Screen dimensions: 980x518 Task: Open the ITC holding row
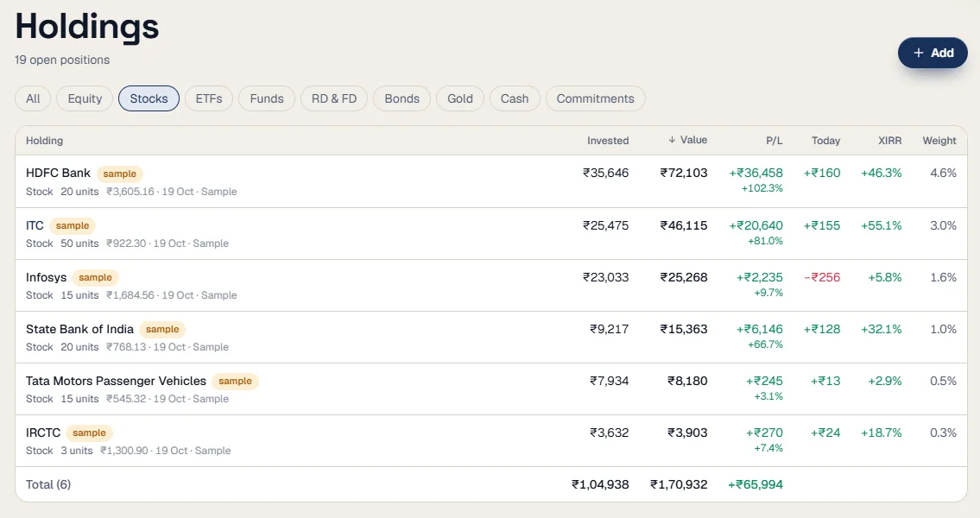[x=491, y=234]
